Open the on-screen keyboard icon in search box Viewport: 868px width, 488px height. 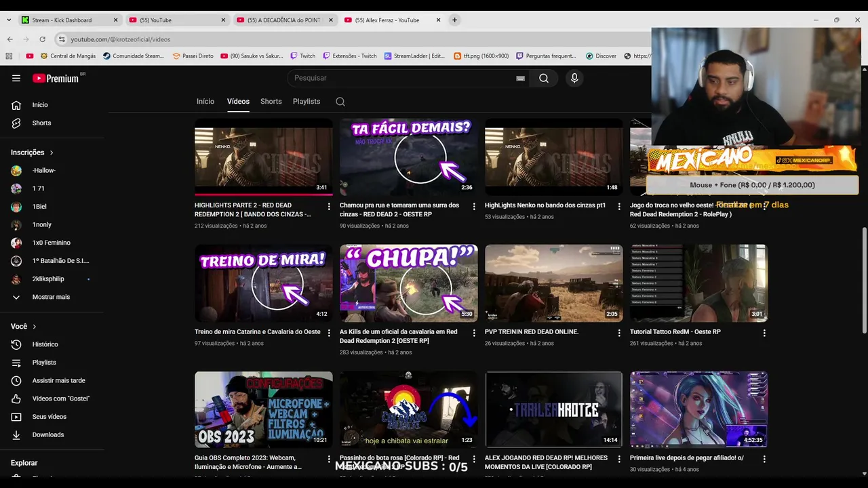click(x=520, y=78)
